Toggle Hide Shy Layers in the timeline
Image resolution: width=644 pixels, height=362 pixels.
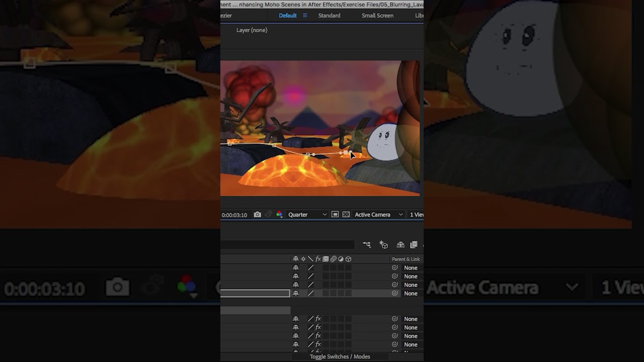tap(400, 245)
